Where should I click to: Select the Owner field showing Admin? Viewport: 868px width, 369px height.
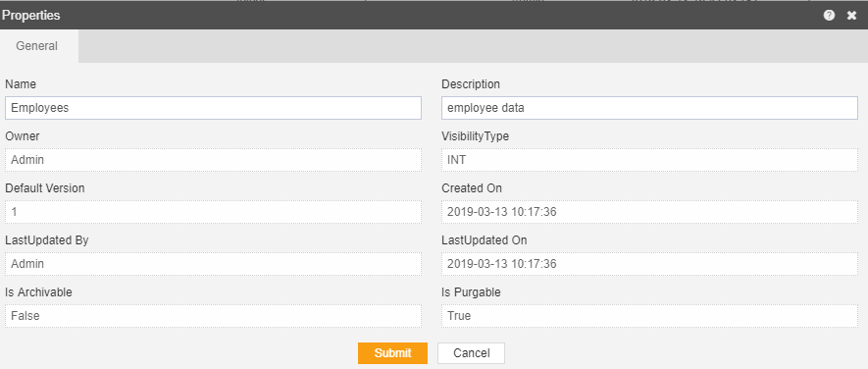point(213,160)
